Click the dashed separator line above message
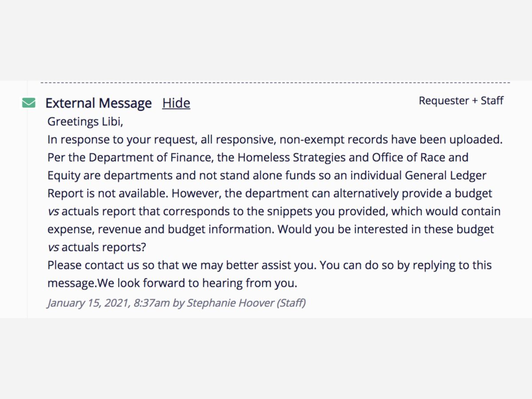 pos(275,82)
